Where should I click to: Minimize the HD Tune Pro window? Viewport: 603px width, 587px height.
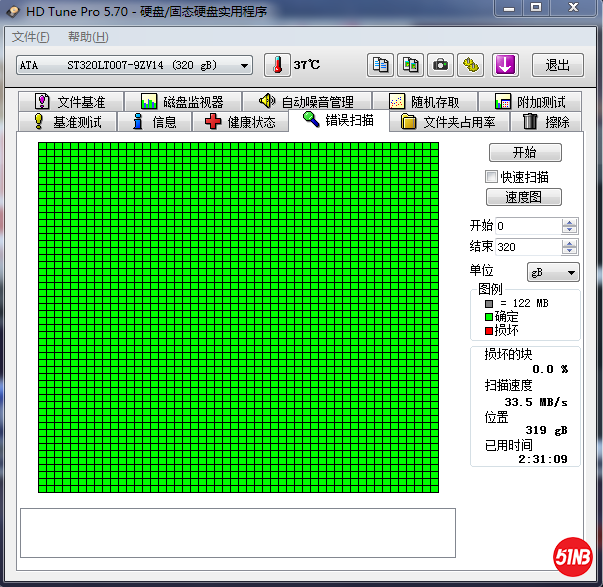pos(508,8)
